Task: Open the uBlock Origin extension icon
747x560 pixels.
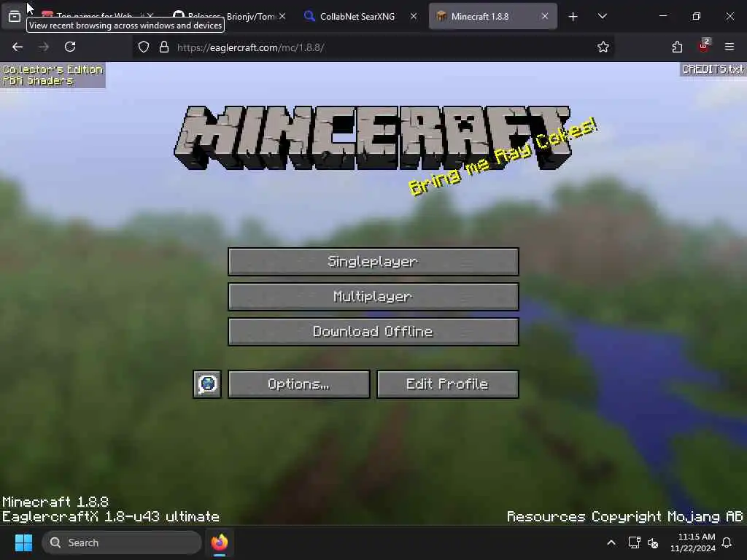Action: tap(703, 46)
